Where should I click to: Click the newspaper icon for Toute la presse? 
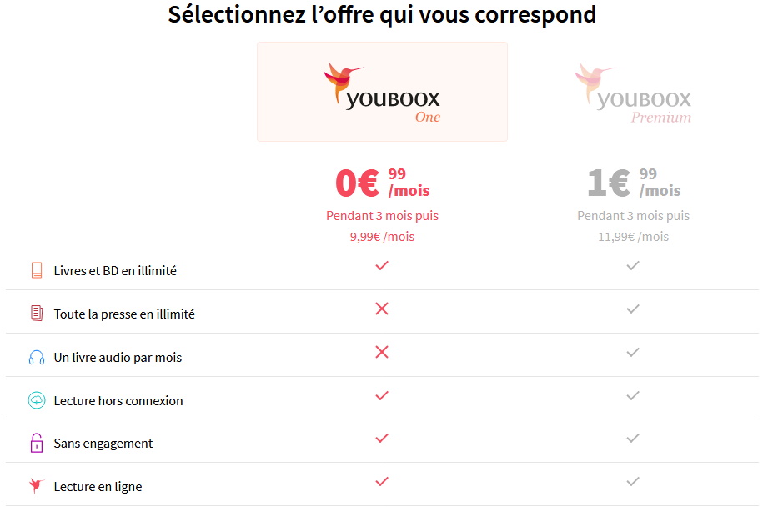tap(37, 313)
